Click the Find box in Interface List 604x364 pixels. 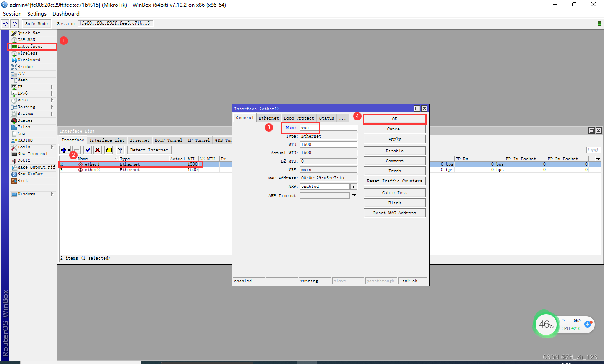(x=594, y=150)
